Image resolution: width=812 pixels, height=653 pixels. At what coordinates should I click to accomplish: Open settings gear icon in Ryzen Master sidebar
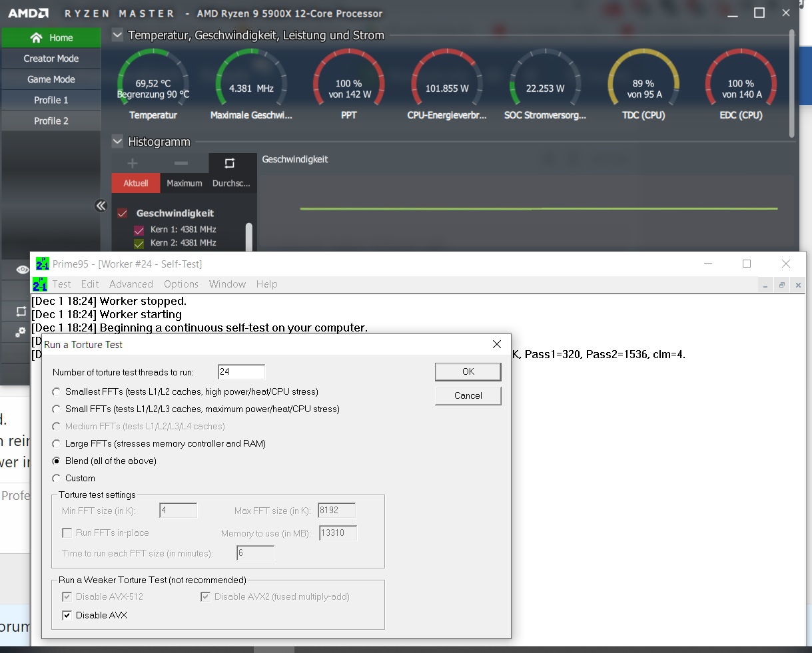tap(21, 331)
